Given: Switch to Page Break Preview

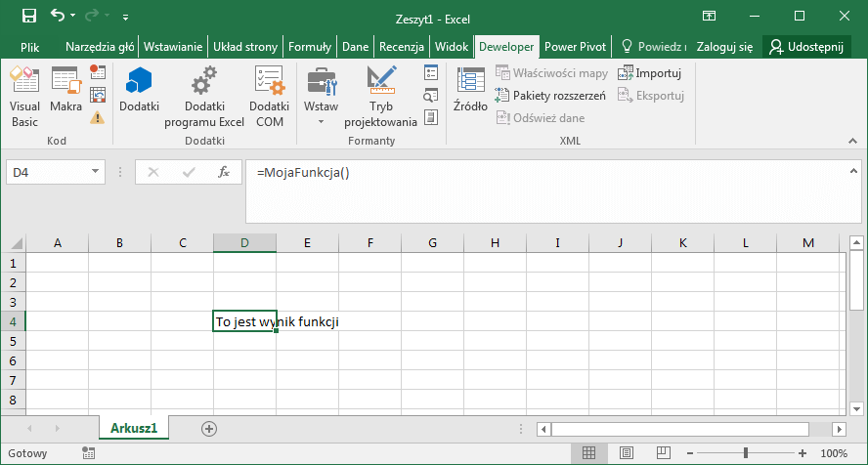Looking at the screenshot, I should [x=663, y=453].
